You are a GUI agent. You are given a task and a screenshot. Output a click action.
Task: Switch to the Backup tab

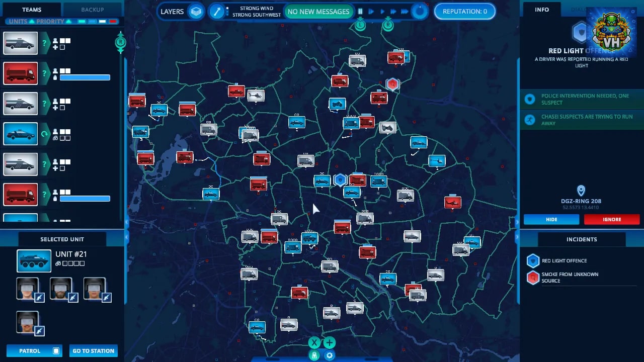tap(93, 10)
